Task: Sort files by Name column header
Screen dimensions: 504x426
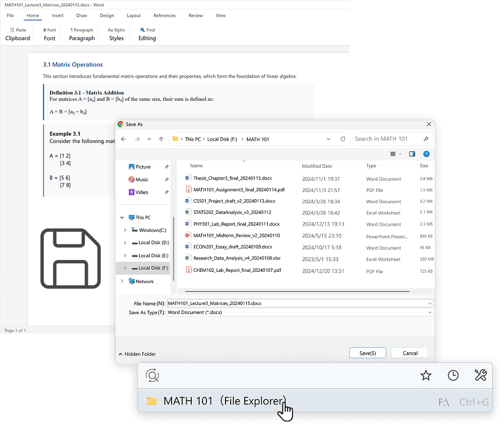Action: pos(196,166)
